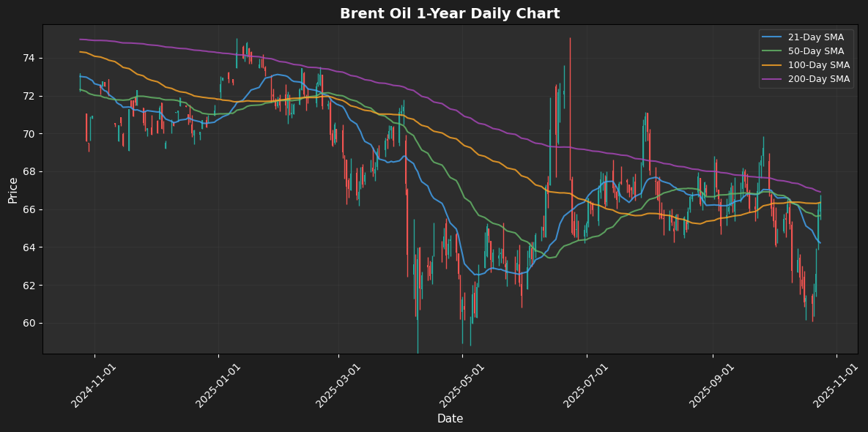Click the green 50-Day SMA line swatch

(772, 51)
